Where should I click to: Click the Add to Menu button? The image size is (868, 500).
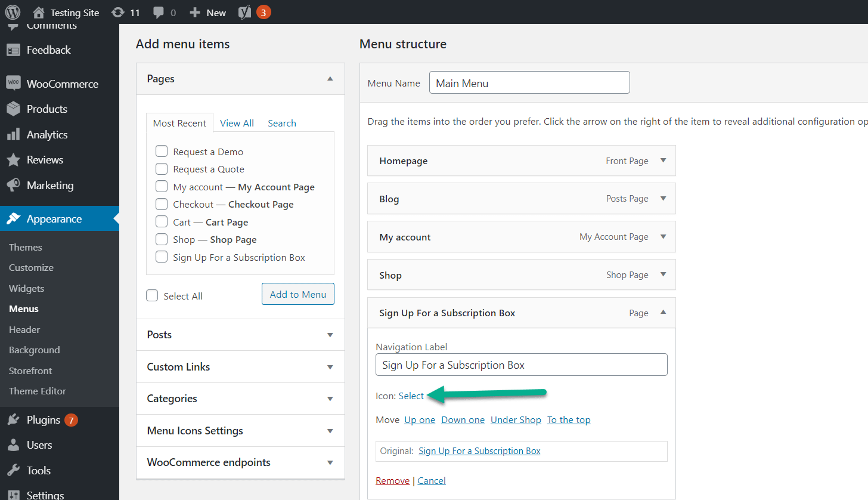[297, 294]
